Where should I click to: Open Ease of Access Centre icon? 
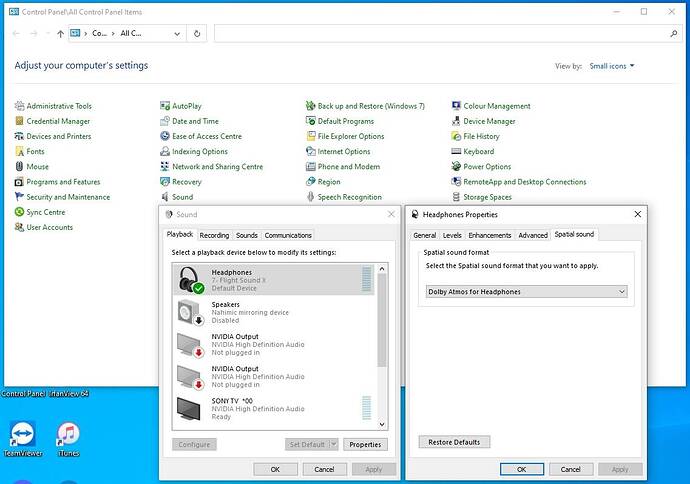(165, 136)
